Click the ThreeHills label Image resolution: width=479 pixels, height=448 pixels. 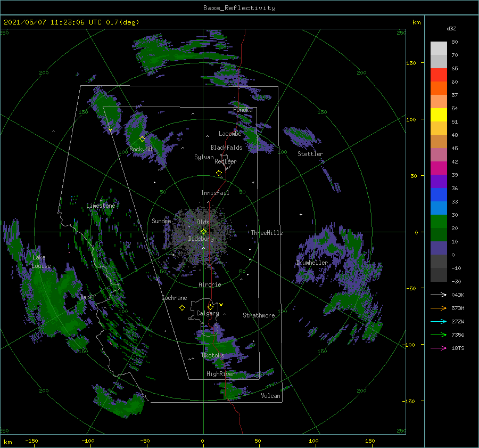click(267, 233)
